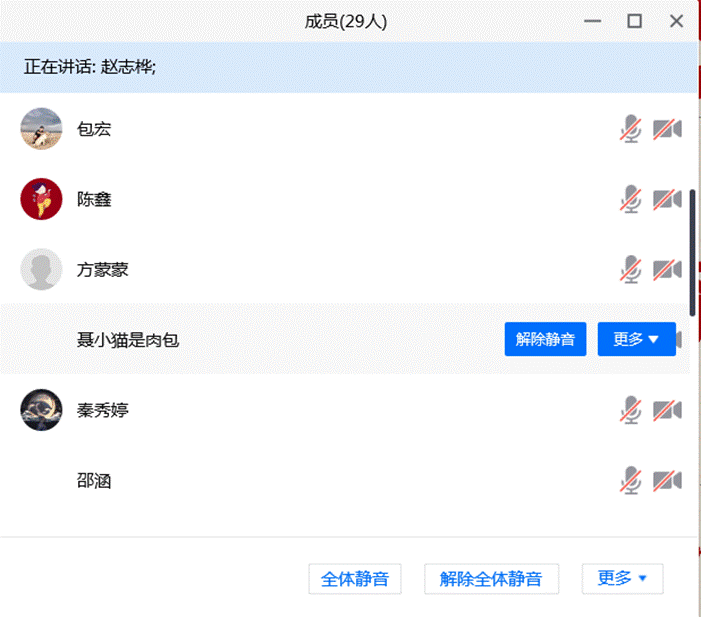Mute everyone with 全体静音 button
Image resolution: width=701 pixels, height=617 pixels.
click(355, 579)
